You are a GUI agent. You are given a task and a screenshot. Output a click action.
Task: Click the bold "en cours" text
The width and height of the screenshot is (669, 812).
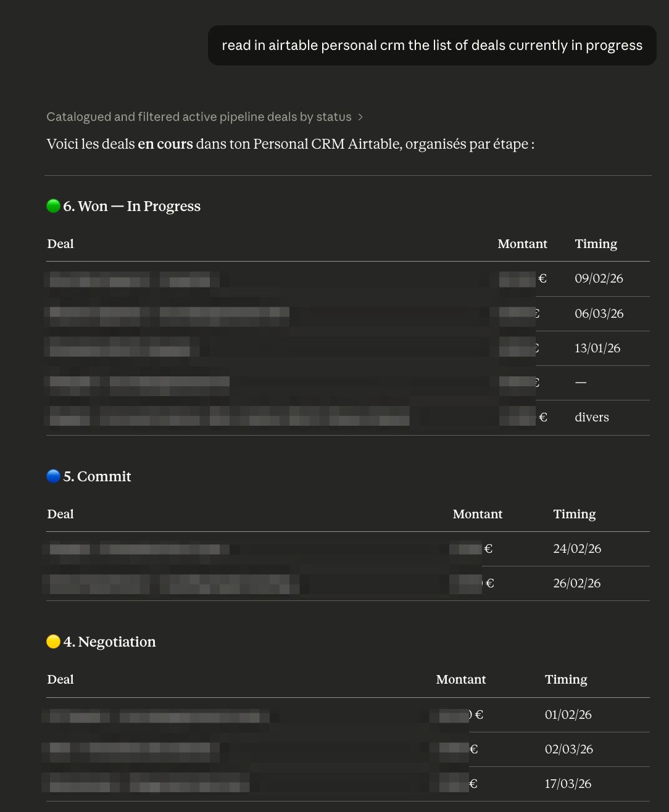point(165,144)
